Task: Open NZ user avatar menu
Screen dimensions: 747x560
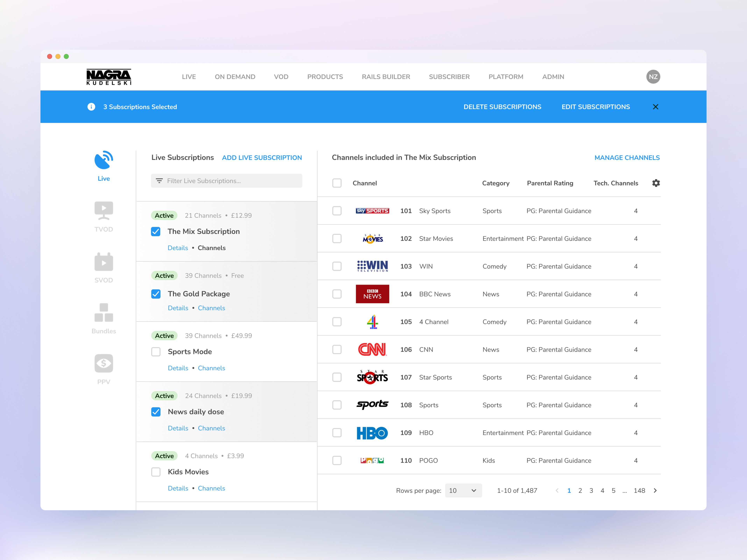Action: [x=653, y=77]
